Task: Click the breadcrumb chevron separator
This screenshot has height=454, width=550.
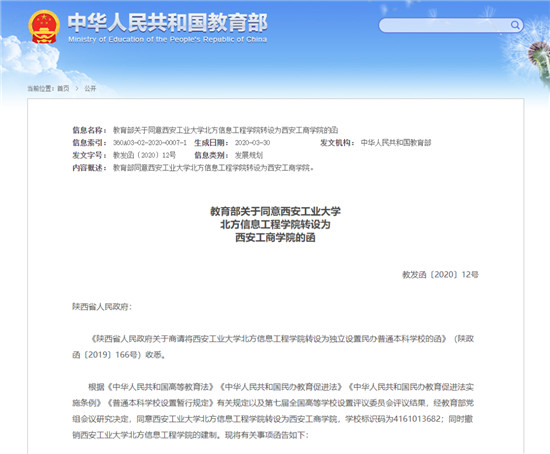Action: tap(77, 88)
